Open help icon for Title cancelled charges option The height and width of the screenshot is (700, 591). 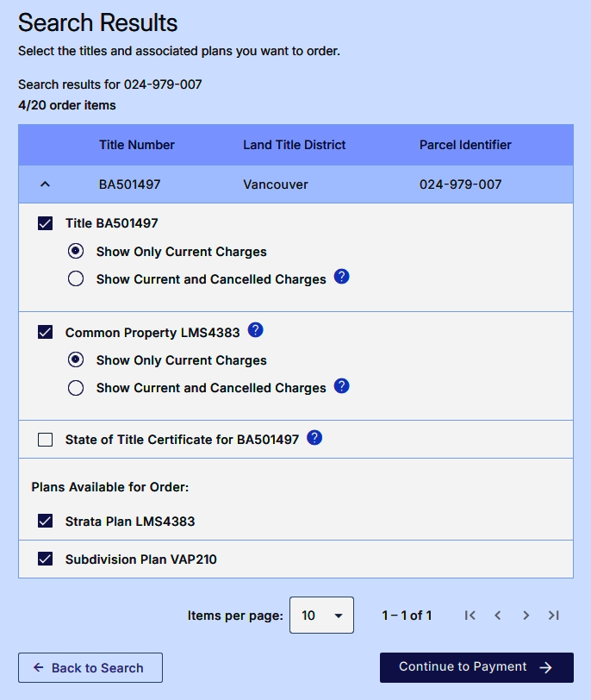[342, 277]
